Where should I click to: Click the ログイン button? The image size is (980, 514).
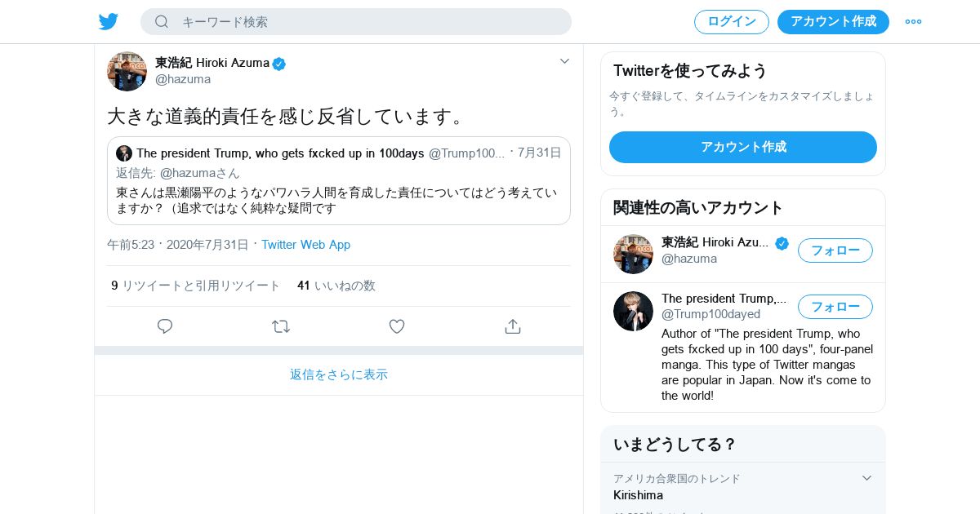point(731,22)
